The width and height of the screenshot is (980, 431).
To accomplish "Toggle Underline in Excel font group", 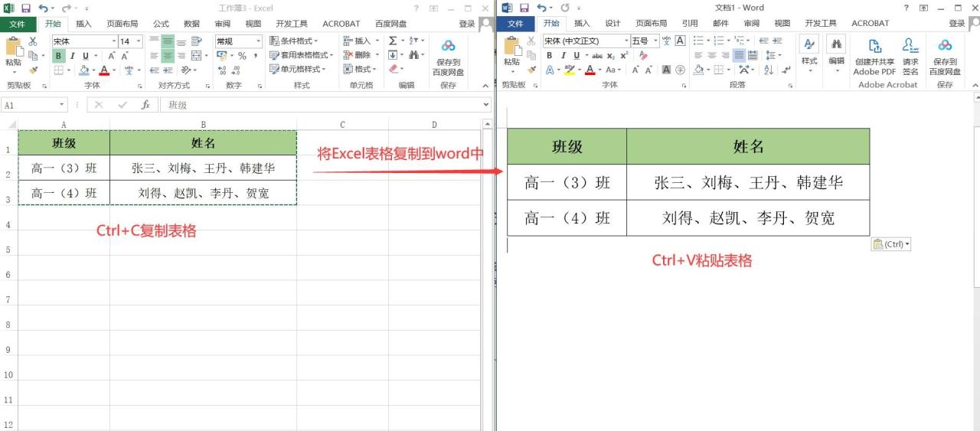I will [x=85, y=56].
